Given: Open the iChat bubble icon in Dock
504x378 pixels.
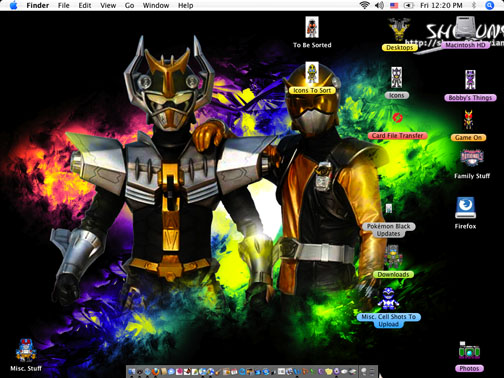Looking at the screenshot, I should click(171, 371).
